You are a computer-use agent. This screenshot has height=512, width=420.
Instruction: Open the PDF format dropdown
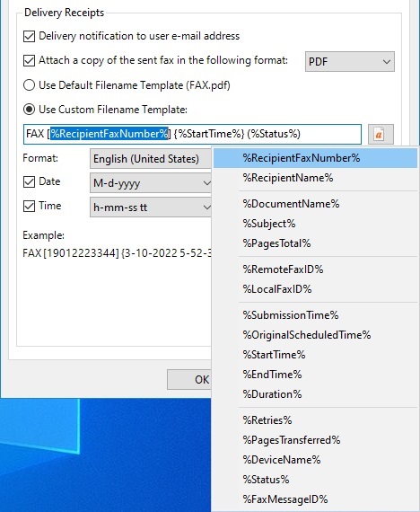tap(349, 61)
